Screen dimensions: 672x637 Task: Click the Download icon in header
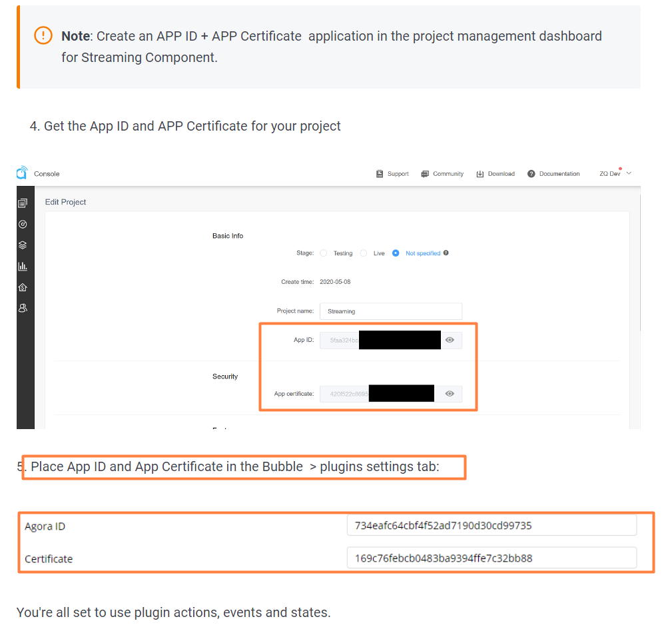point(480,174)
